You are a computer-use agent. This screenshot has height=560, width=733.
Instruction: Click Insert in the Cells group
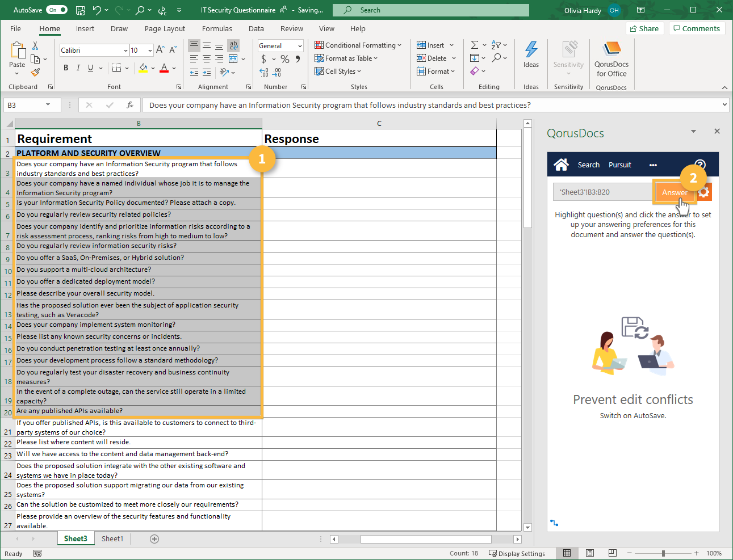click(x=431, y=45)
